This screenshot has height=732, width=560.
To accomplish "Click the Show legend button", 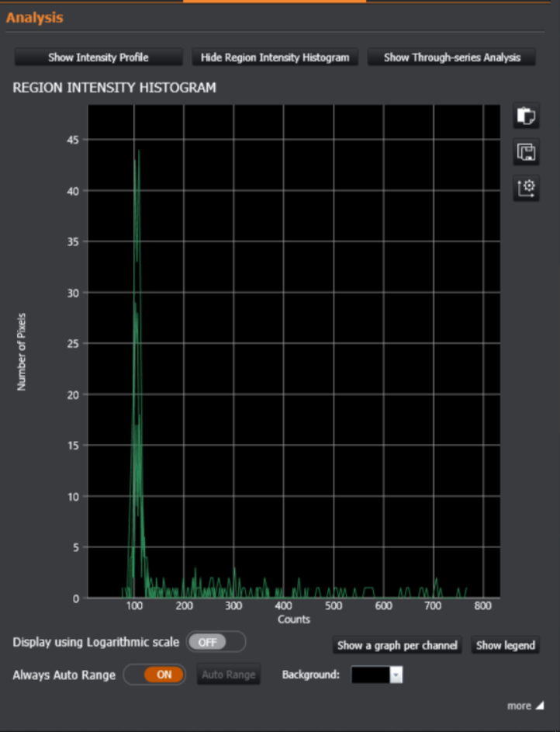I will (504, 645).
